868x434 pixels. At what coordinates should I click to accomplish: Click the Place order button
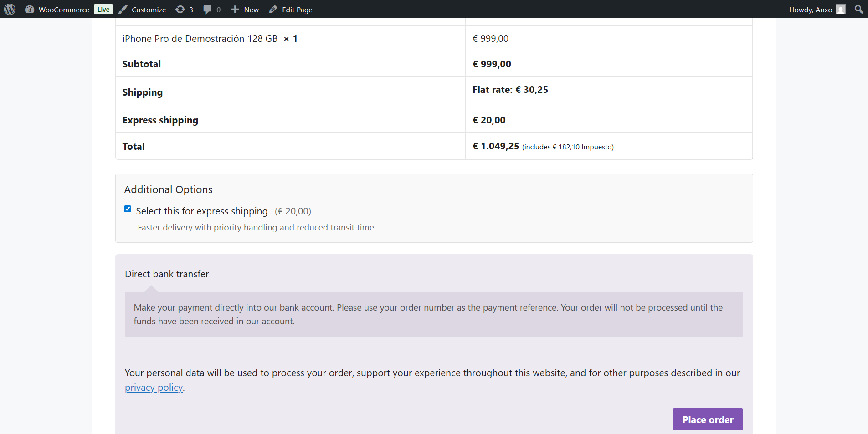(707, 419)
